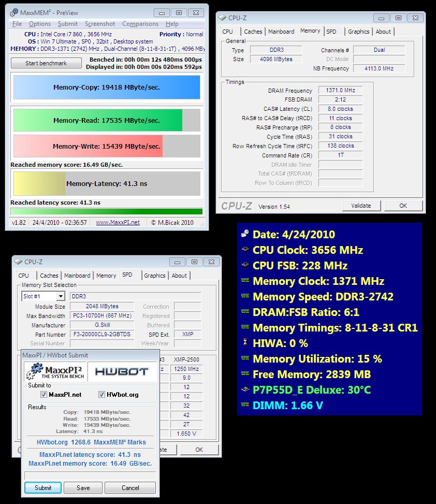Switch to Mainboard tab in CPU-Z Memory window

point(281,32)
